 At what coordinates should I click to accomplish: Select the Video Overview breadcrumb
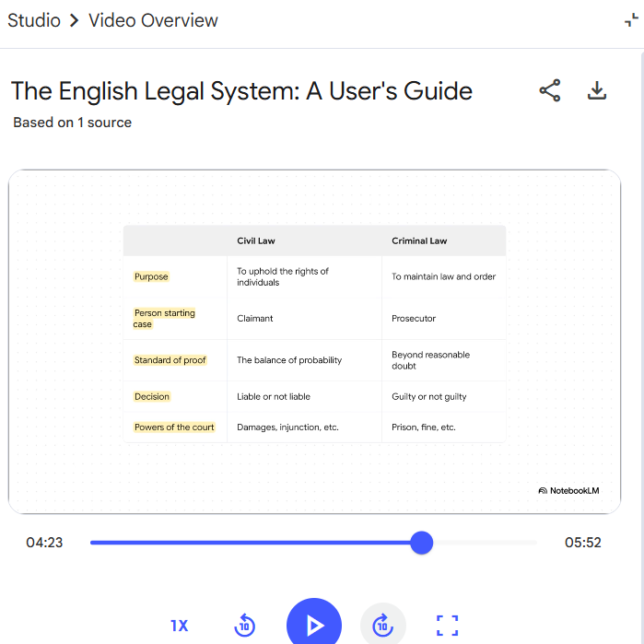pos(153,20)
